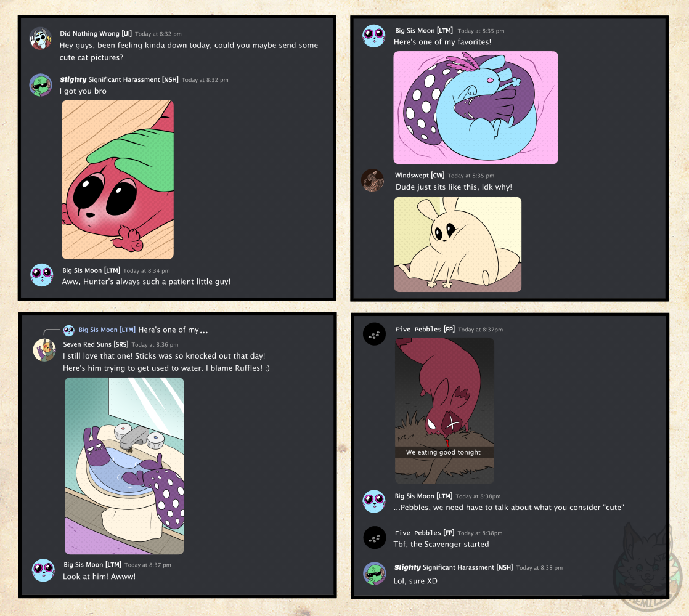
Task: Open image of purple lizard curled around blue slugcat
Action: click(476, 108)
